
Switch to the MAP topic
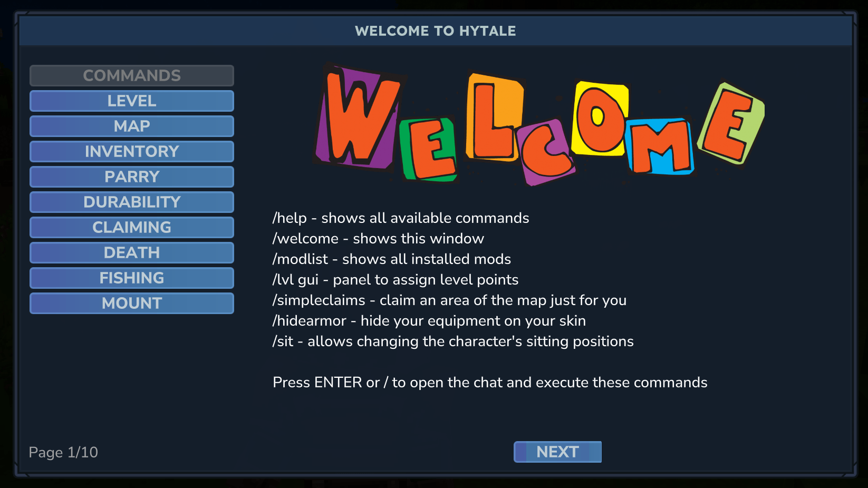(x=132, y=126)
